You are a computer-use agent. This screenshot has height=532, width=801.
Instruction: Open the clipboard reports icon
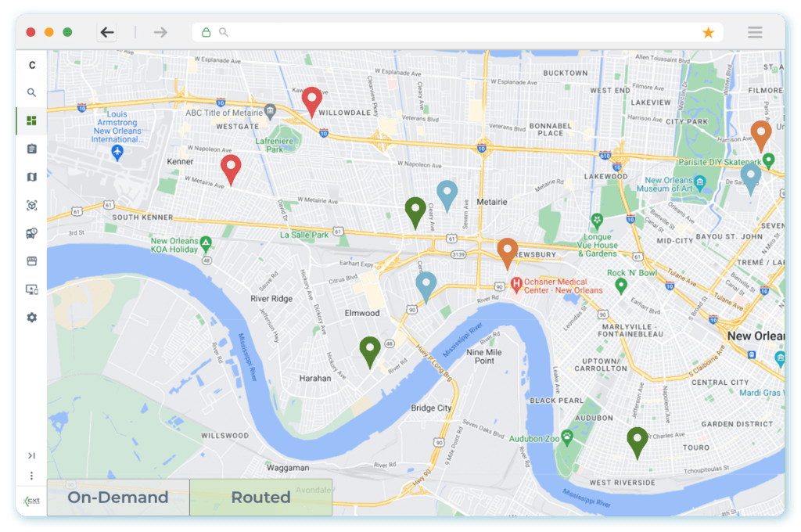(31, 149)
